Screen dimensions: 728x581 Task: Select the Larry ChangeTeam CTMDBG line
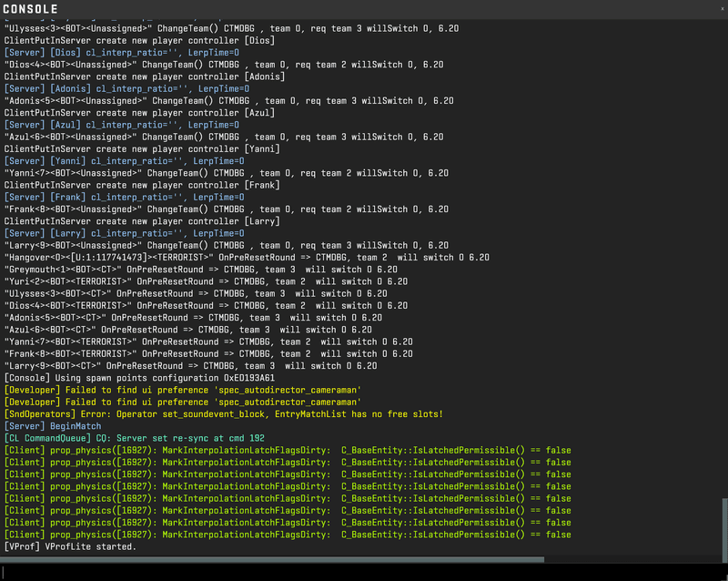pyautogui.click(x=227, y=244)
